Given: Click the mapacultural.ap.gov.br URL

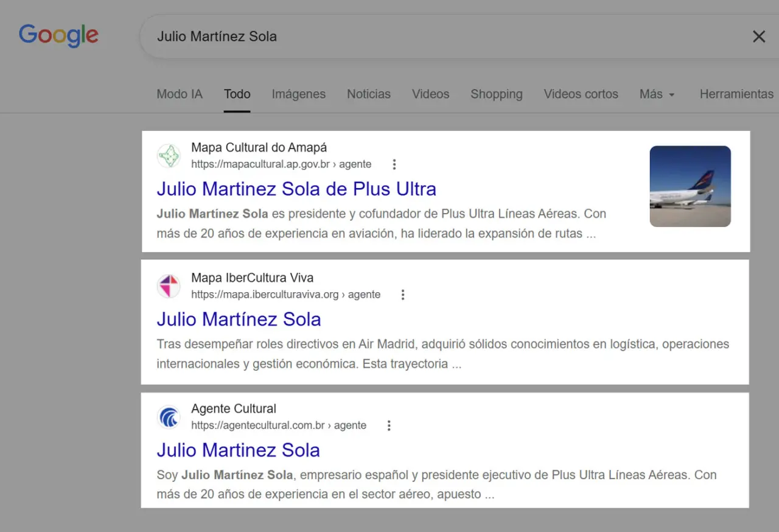Looking at the screenshot, I should click(x=281, y=164).
